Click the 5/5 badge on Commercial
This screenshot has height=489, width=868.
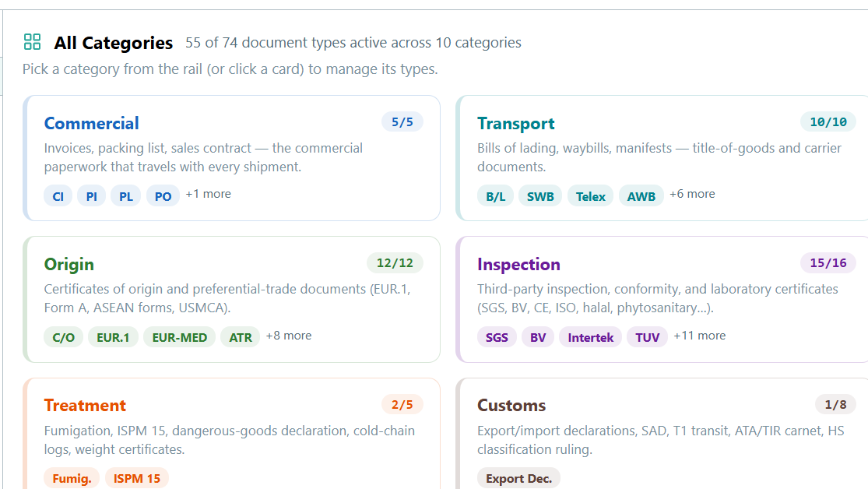pyautogui.click(x=402, y=121)
